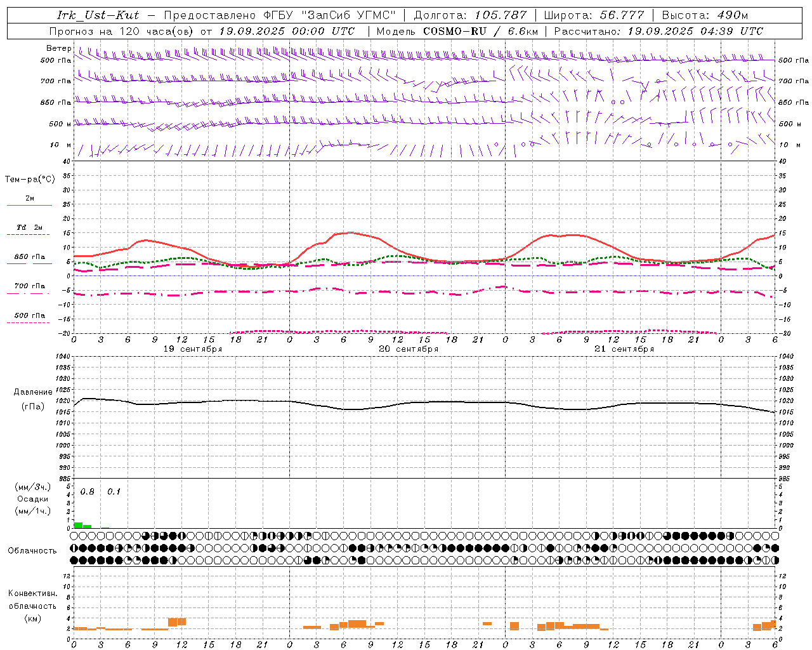Click the '21 сентября' date label

624,349
